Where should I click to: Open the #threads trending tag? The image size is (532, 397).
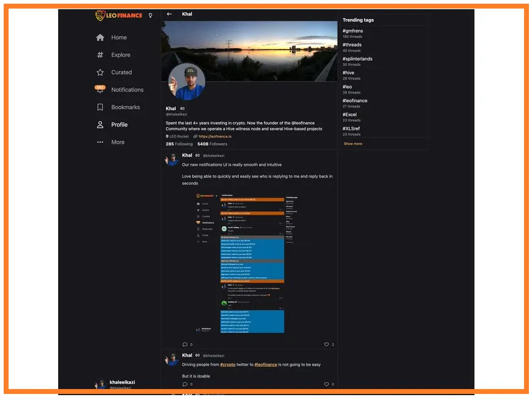(352, 45)
